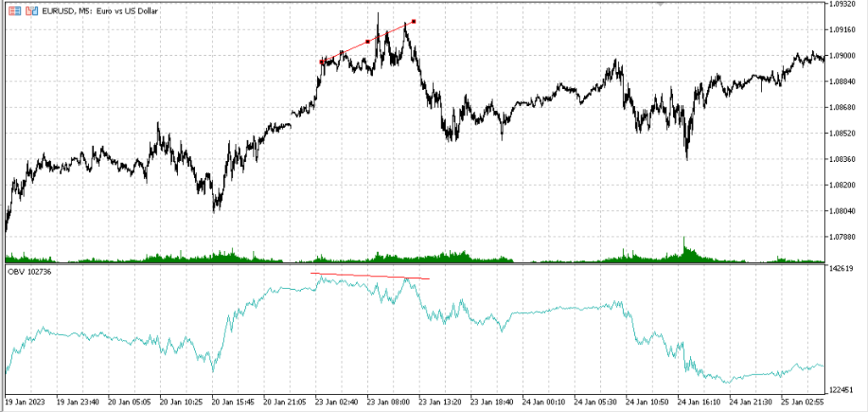Click the gray chart shift marker at top

(x=659, y=3)
